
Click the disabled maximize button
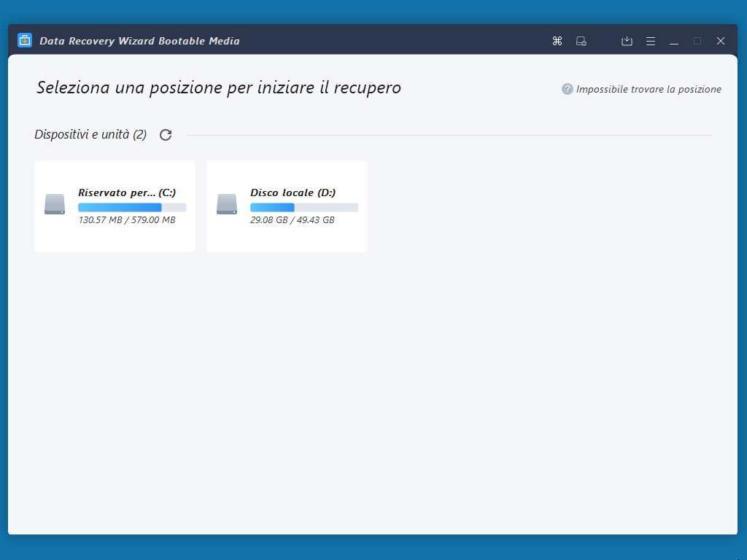[697, 41]
